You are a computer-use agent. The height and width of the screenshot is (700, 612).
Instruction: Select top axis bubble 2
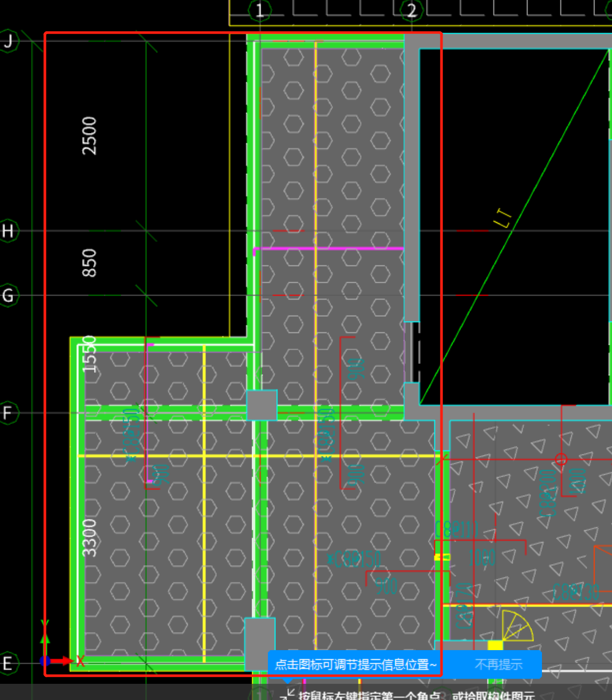412,10
